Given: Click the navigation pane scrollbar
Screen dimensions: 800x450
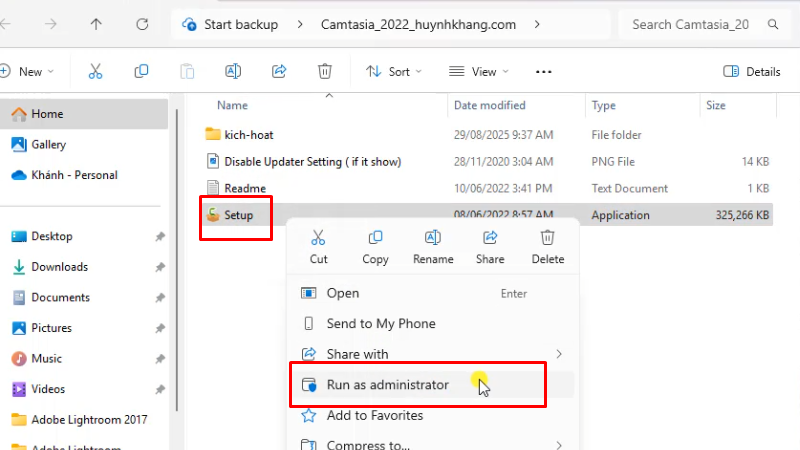Looking at the screenshot, I should point(177,260).
